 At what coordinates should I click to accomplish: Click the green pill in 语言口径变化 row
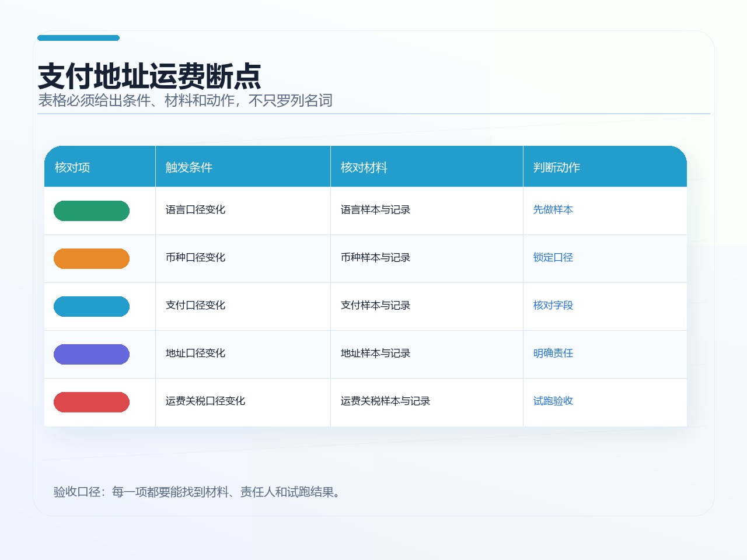[x=92, y=211]
